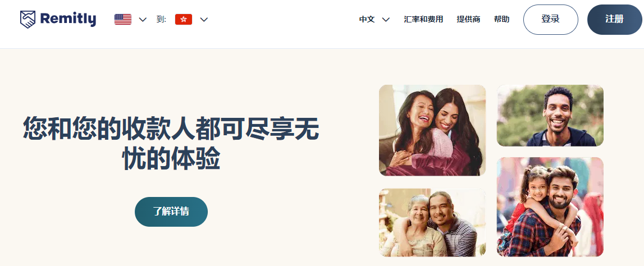Image resolution: width=644 pixels, height=266 pixels.
Task: Click the 注册 sign-up button
Action: [614, 19]
